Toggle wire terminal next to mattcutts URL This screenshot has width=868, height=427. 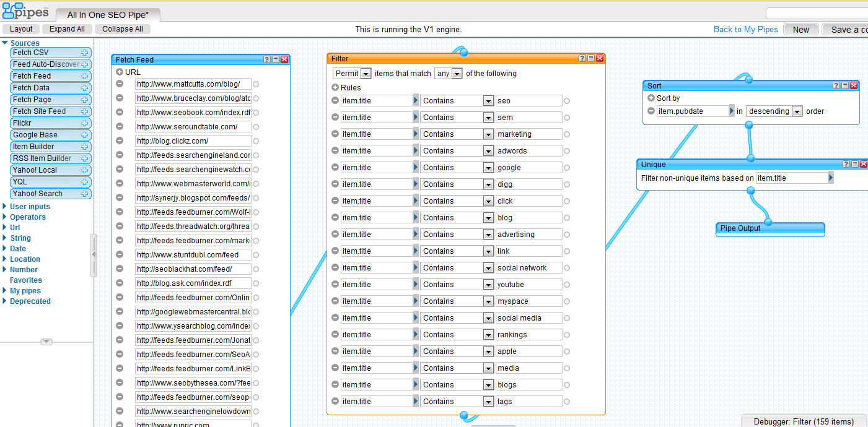tap(256, 84)
